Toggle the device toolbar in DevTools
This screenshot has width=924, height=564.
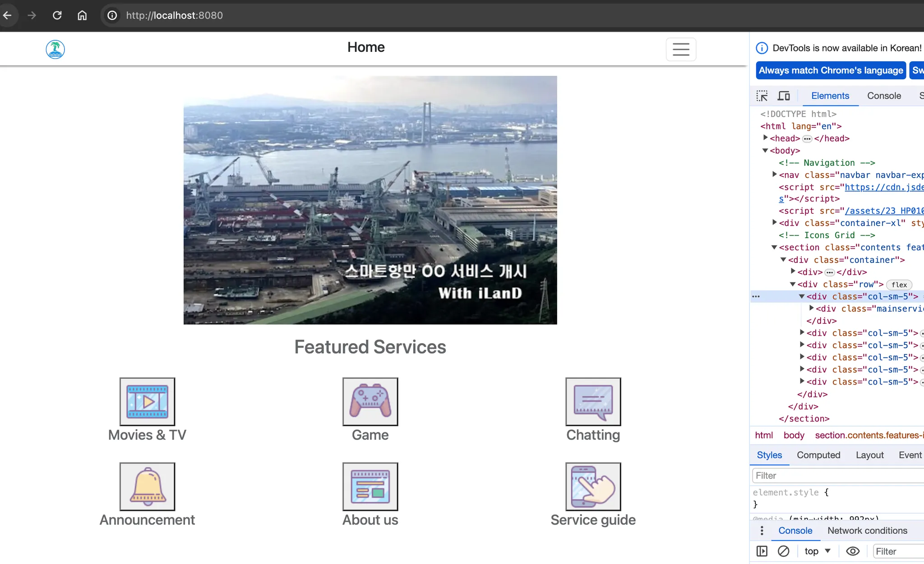(x=784, y=96)
